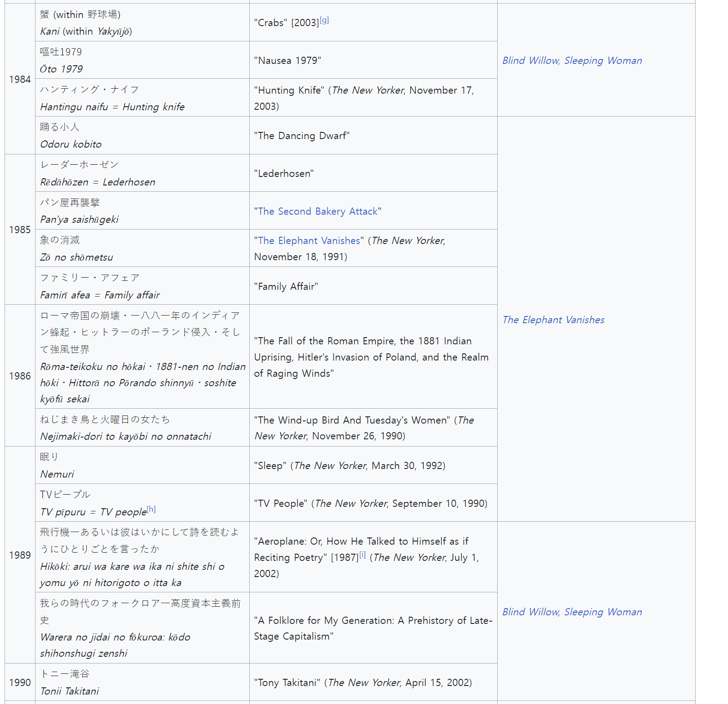Select the 1985 year cell
This screenshot has height=704, width=728.
(20, 230)
